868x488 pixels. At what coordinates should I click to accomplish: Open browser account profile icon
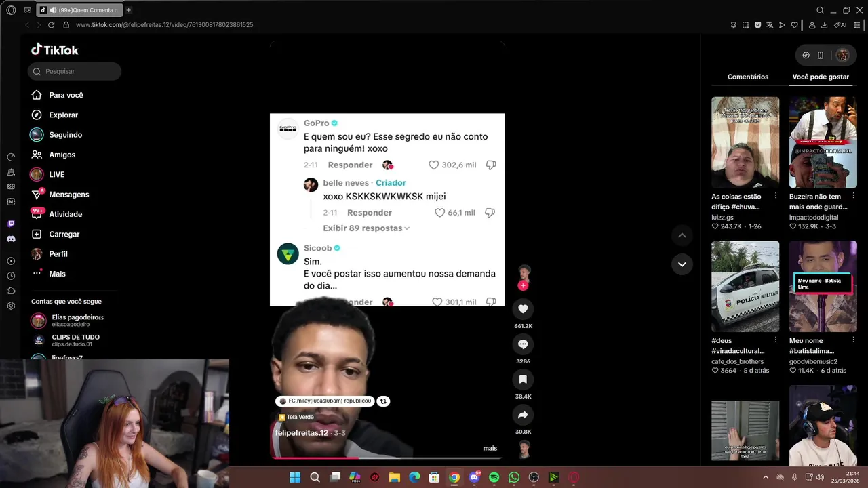[x=812, y=25]
